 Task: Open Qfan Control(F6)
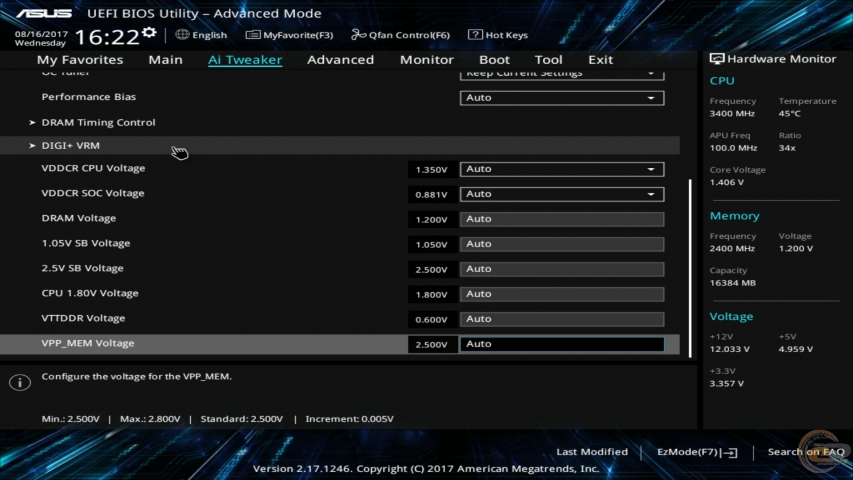point(409,35)
